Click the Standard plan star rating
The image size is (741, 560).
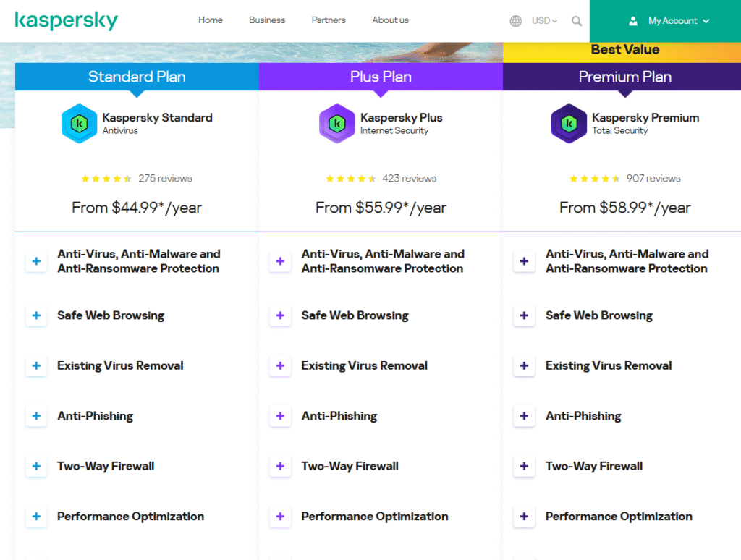pyautogui.click(x=106, y=179)
